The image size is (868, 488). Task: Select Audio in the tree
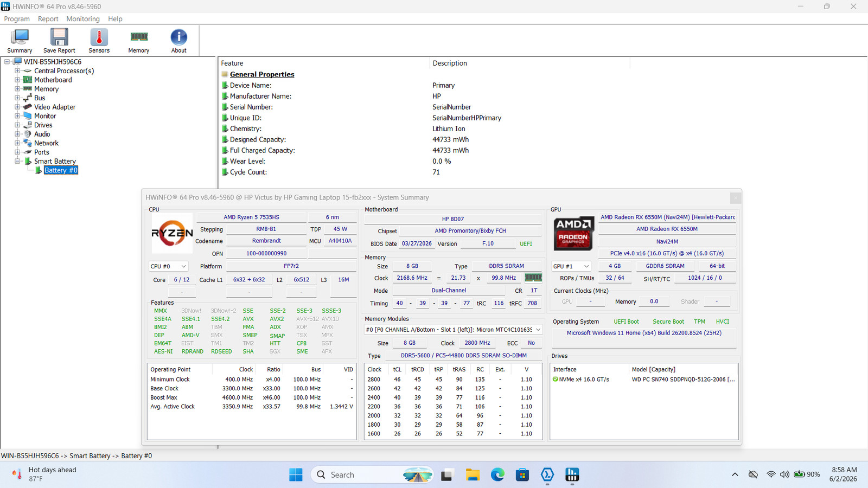pos(42,134)
